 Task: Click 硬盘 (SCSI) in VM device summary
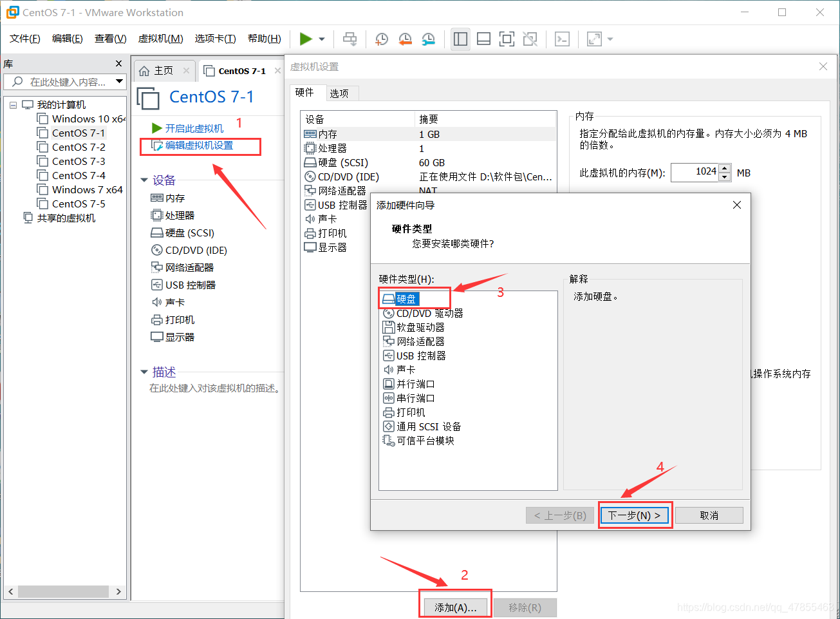pos(183,233)
